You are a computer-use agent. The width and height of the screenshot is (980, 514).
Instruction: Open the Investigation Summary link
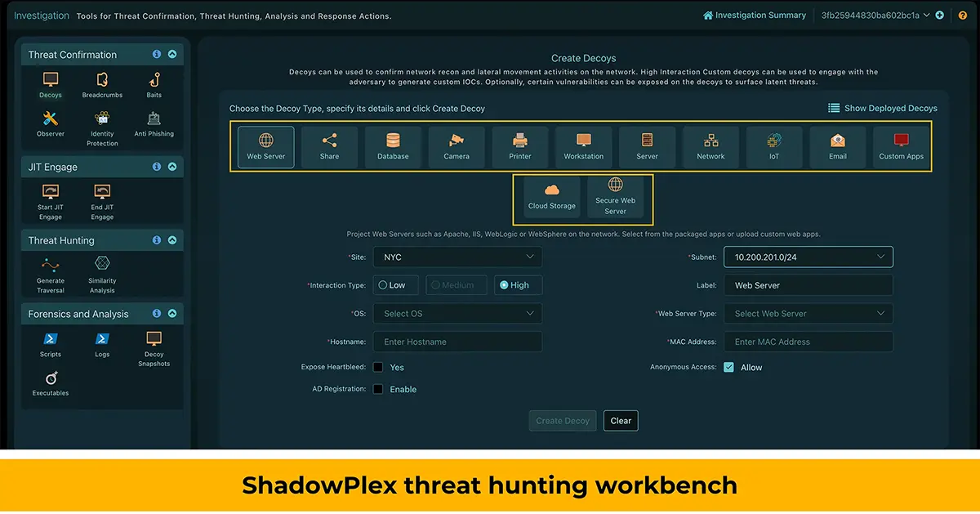pyautogui.click(x=755, y=15)
